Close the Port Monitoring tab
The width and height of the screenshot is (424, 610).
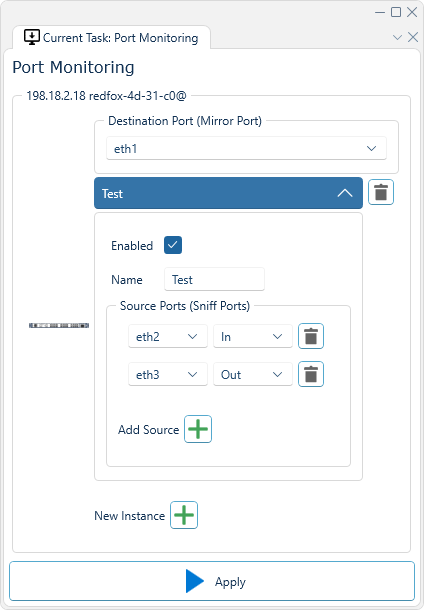tap(413, 37)
